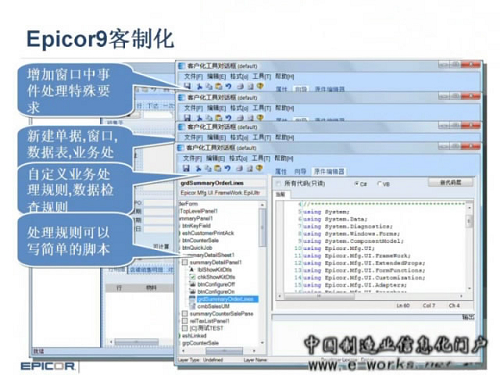Click the yellow help icon in the front toolbar

tap(260, 169)
